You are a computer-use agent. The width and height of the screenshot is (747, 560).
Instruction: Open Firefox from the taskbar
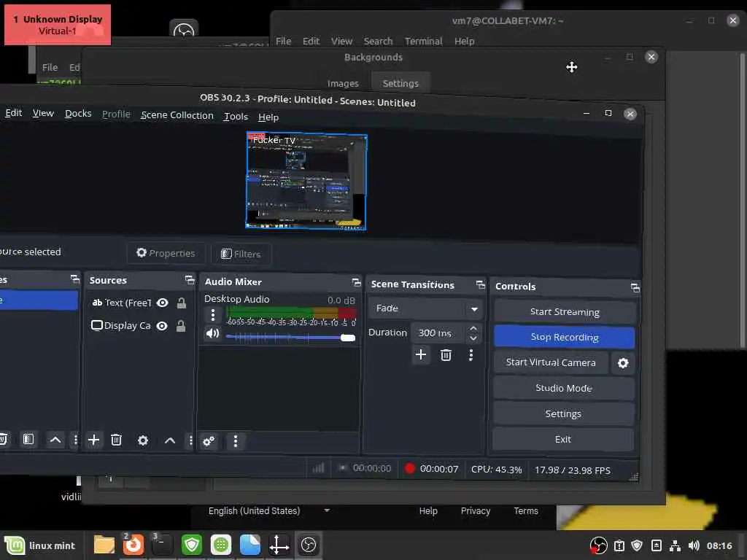(x=133, y=545)
